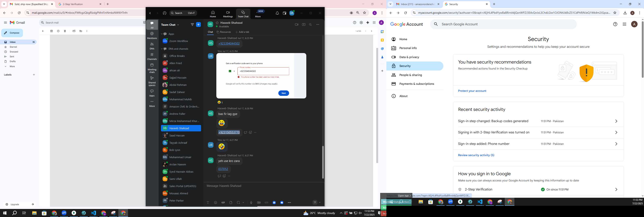Image resolution: width=644 pixels, height=217 pixels.
Task: Open DMs section in Zoom sidebar
Action: tap(152, 46)
